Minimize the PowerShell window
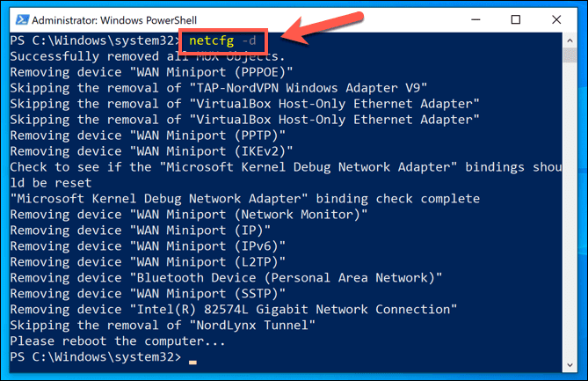The width and height of the screenshot is (588, 381). (x=476, y=19)
